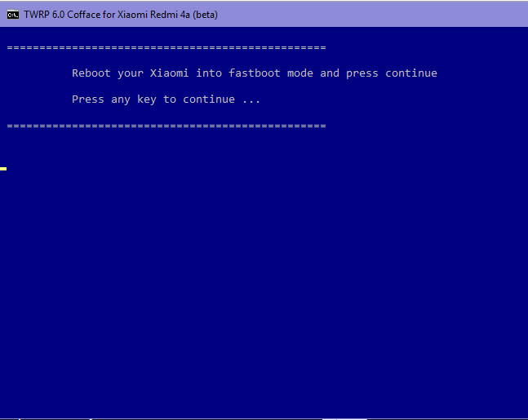Click the yellow blinking console cursor
The height and width of the screenshot is (420, 528).
pyautogui.click(x=3, y=169)
